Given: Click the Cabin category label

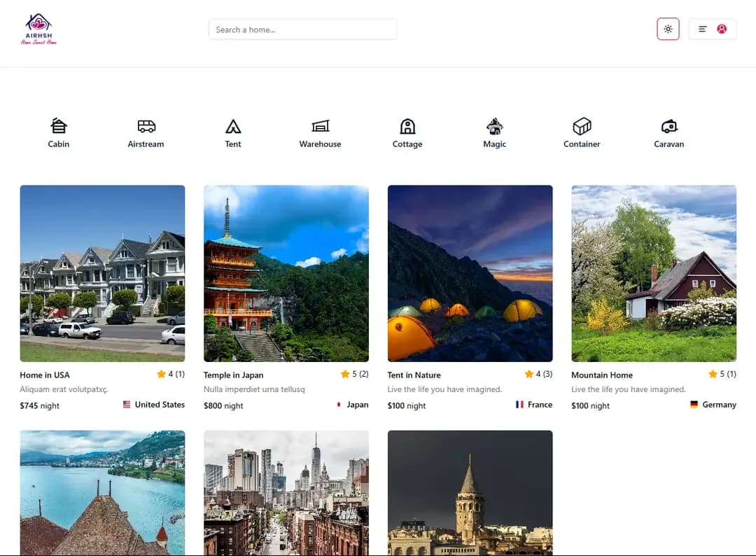Looking at the screenshot, I should click(x=58, y=144).
